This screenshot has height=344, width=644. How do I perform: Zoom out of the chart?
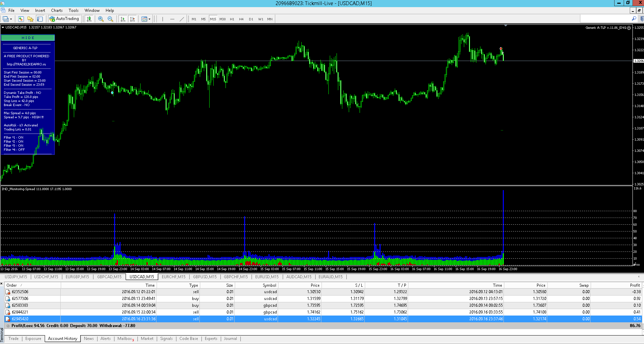coord(110,19)
